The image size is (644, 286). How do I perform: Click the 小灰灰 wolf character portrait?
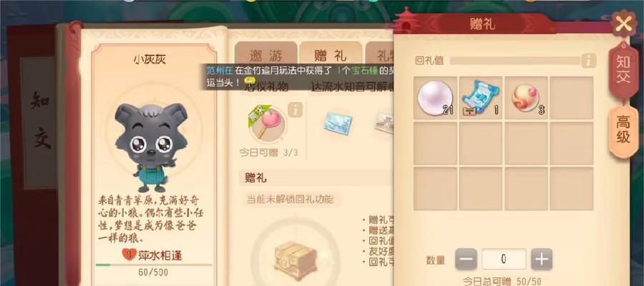[x=150, y=147]
